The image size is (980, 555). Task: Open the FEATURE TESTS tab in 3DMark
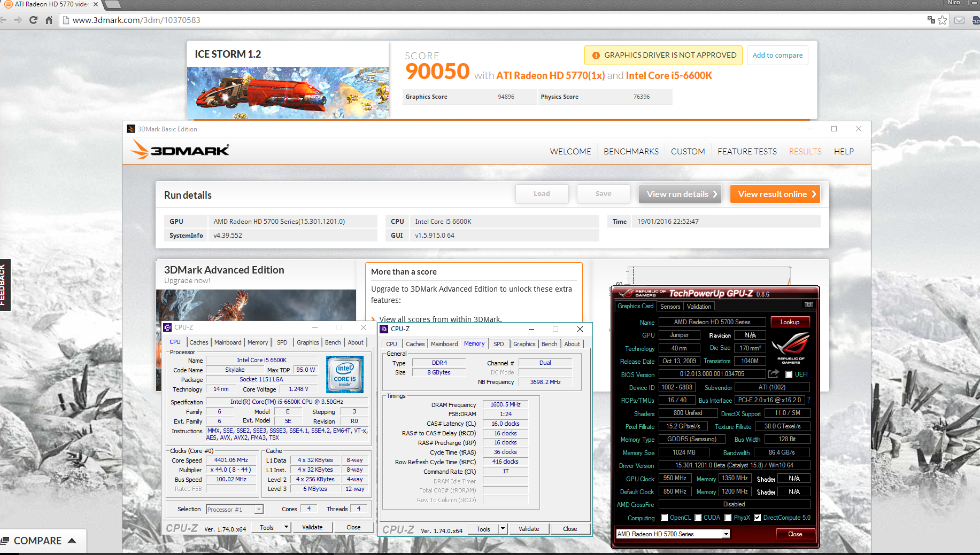[x=747, y=151]
